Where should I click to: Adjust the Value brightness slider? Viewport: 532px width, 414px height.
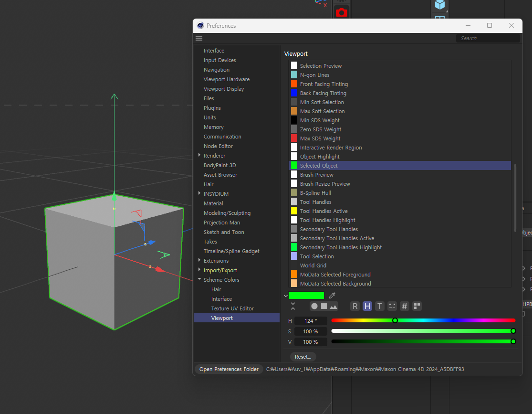click(423, 341)
